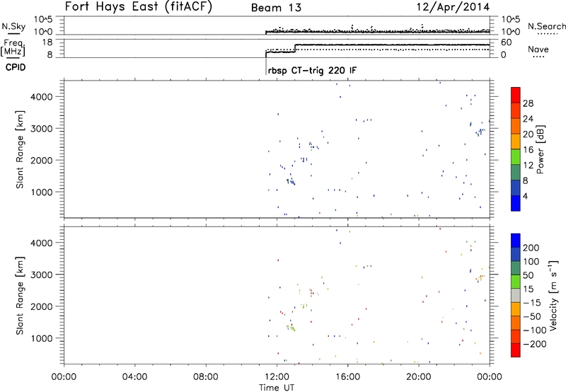Select the Time UT axis title
This screenshot has width=566, height=392.
click(277, 388)
